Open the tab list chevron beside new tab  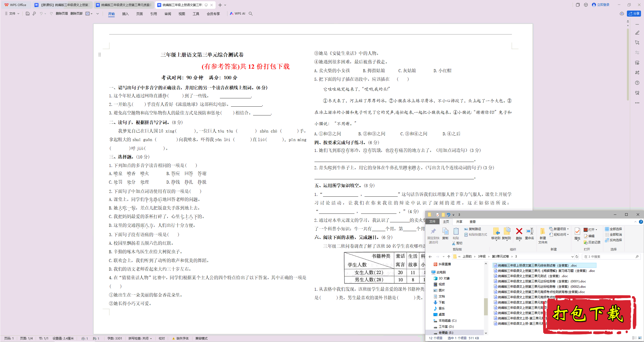point(225,5)
